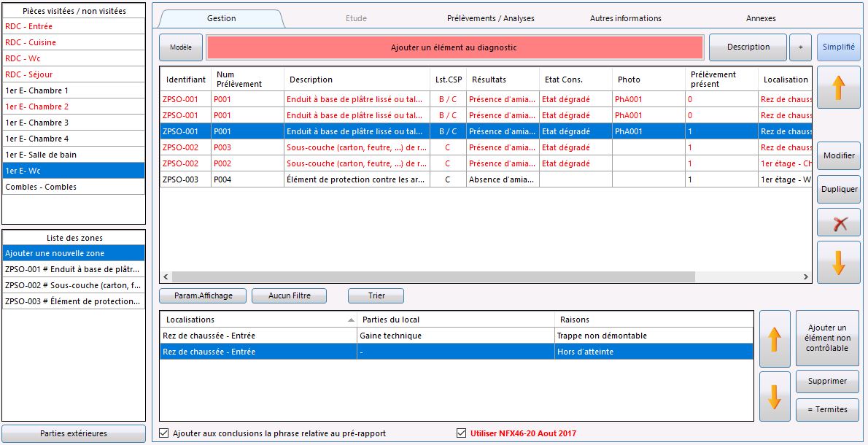
Task: Select Ajouter une nouvelle zone entry
Action: 74,253
